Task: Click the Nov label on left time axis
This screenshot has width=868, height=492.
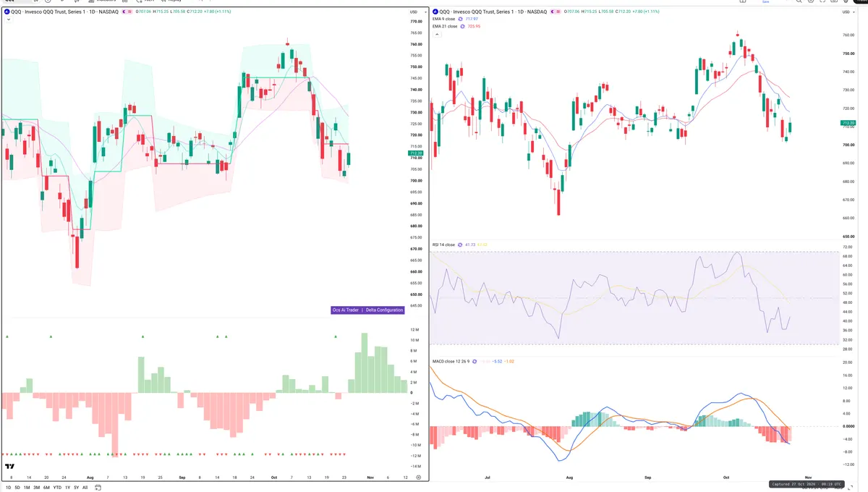Action: coord(370,478)
